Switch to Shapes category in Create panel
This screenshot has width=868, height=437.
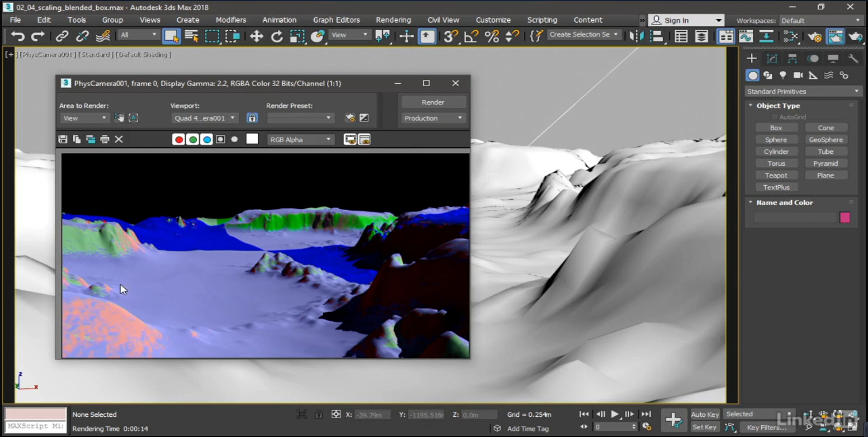pos(768,75)
